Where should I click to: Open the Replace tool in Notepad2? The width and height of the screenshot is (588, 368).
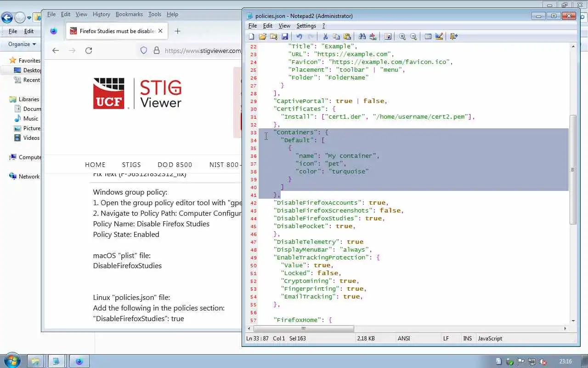(x=373, y=36)
